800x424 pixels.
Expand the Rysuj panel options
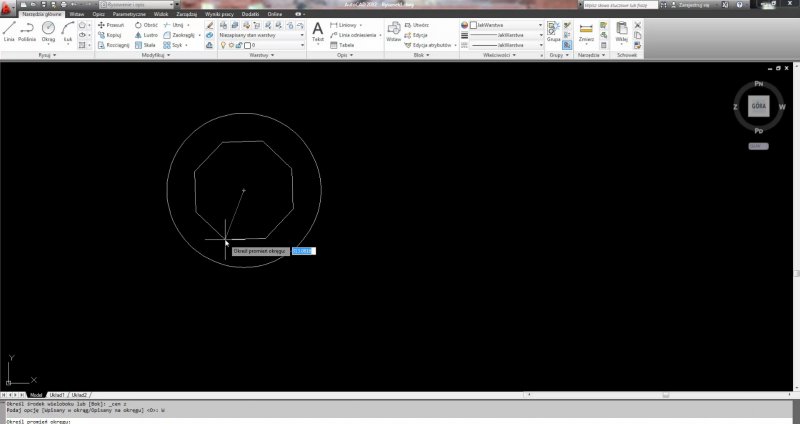point(47,56)
